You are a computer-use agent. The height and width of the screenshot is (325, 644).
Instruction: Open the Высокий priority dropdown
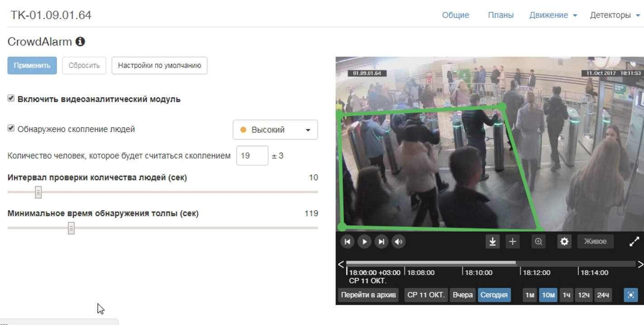pos(275,130)
